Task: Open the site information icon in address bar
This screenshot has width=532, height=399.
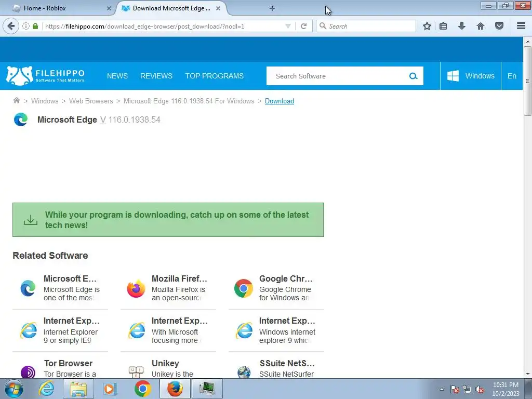Action: tap(25, 26)
